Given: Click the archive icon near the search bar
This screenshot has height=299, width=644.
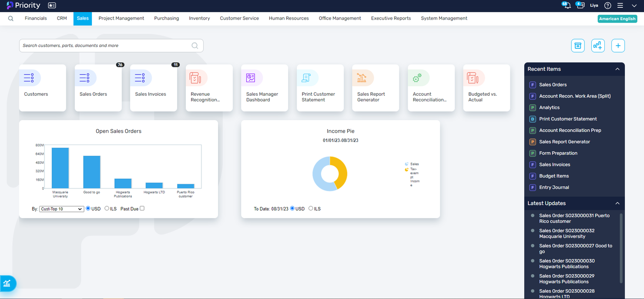Looking at the screenshot, I should click(577, 45).
